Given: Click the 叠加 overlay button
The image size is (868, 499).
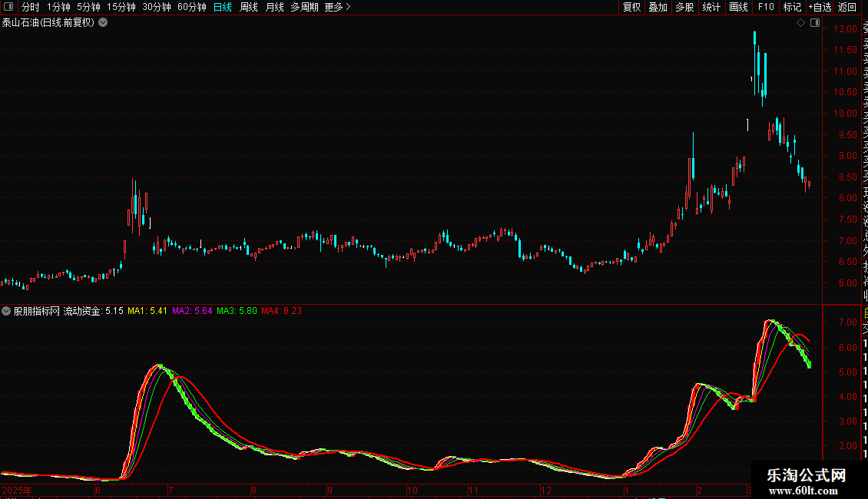Looking at the screenshot, I should pos(658,7).
